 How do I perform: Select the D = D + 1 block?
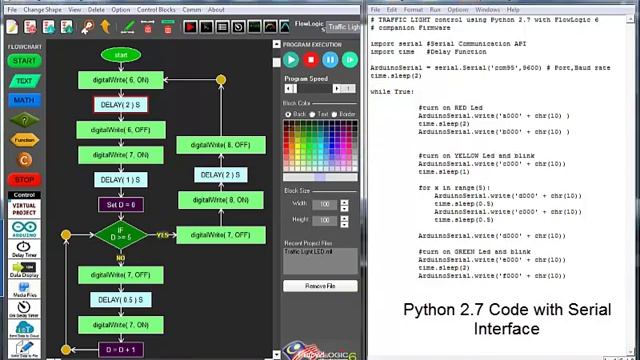pyautogui.click(x=121, y=350)
